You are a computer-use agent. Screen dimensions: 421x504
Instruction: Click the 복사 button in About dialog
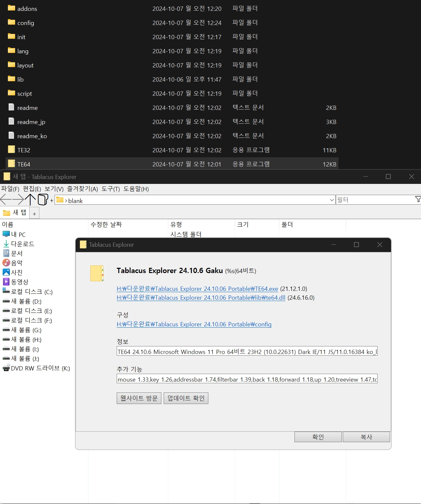pos(366,437)
